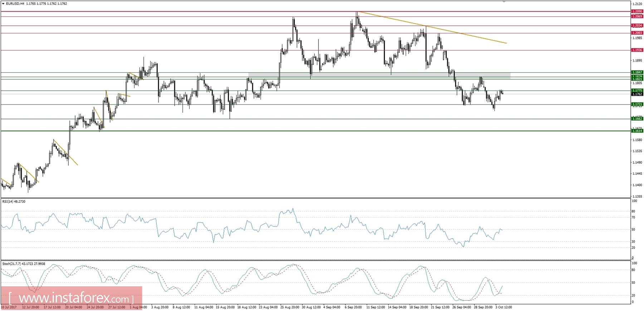The image size is (644, 311).
Task: Click the red 1.2003 resistance price label
Action: click(x=637, y=33)
